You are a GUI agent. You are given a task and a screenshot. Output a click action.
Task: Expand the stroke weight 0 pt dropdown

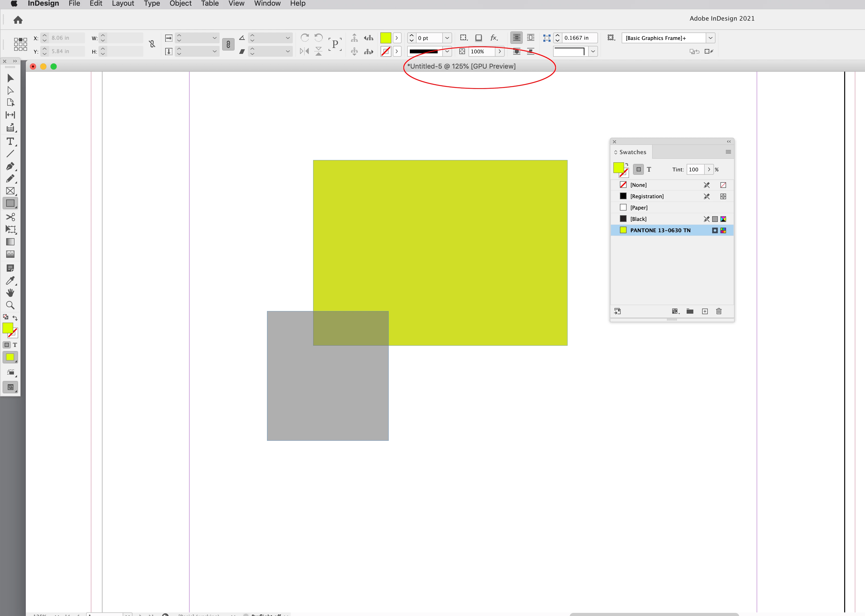click(x=447, y=38)
